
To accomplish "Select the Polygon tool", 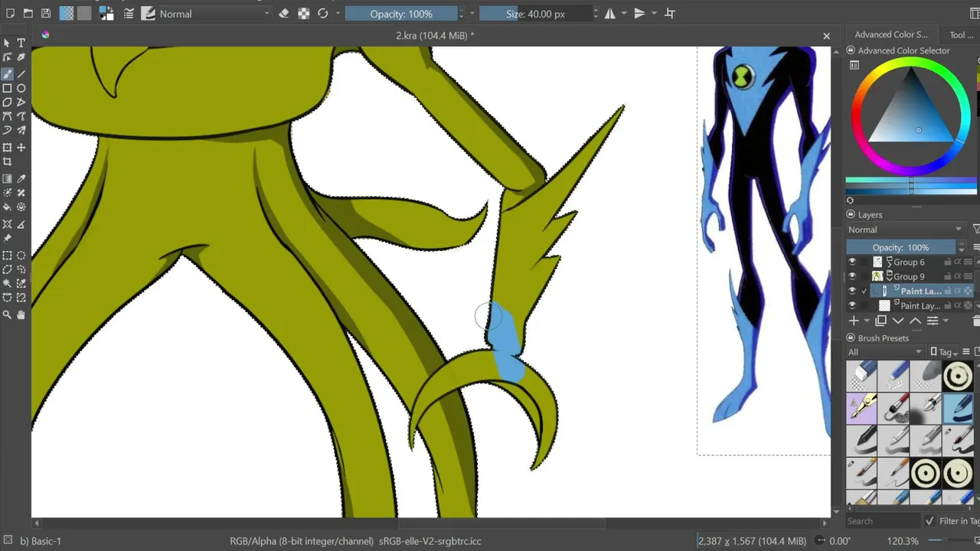I will [x=8, y=103].
